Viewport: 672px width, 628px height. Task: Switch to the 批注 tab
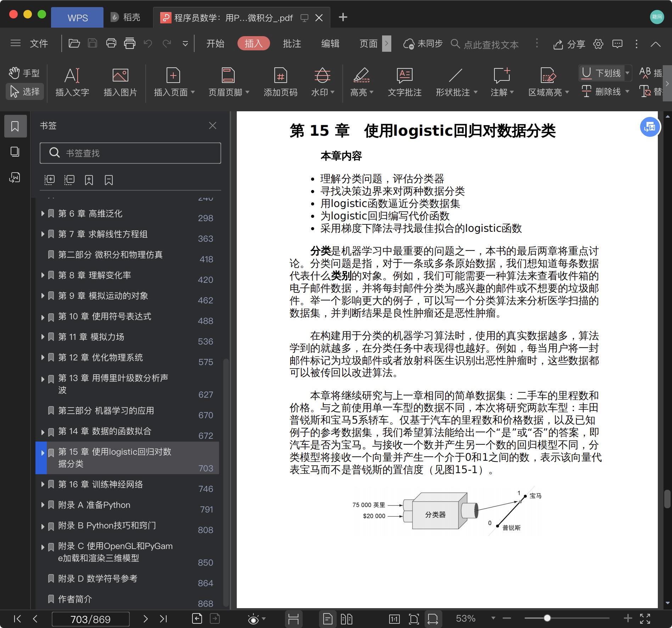(x=292, y=44)
